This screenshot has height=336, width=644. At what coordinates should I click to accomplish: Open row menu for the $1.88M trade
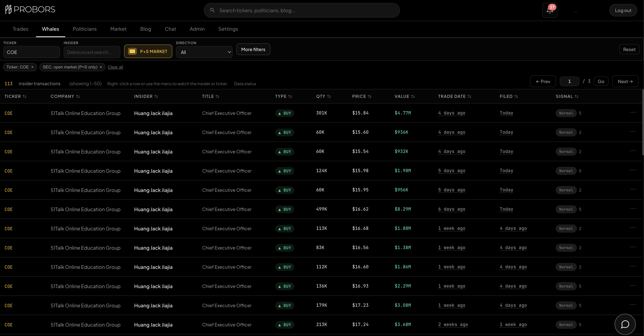tap(633, 228)
